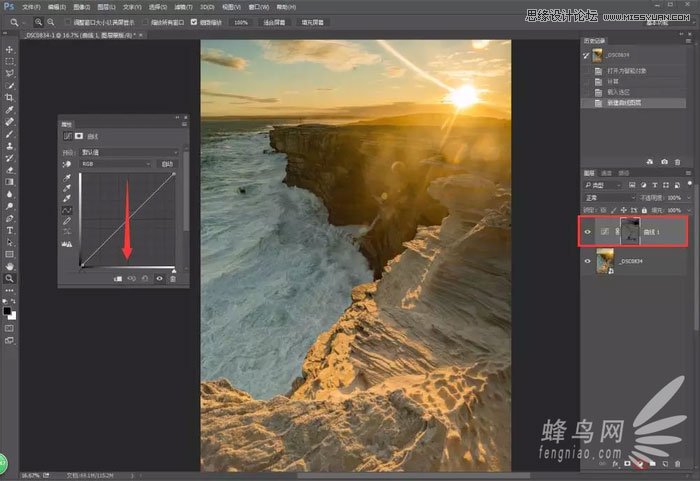Select the Path Selection arrow tool
The width and height of the screenshot is (700, 481).
click(x=9, y=242)
